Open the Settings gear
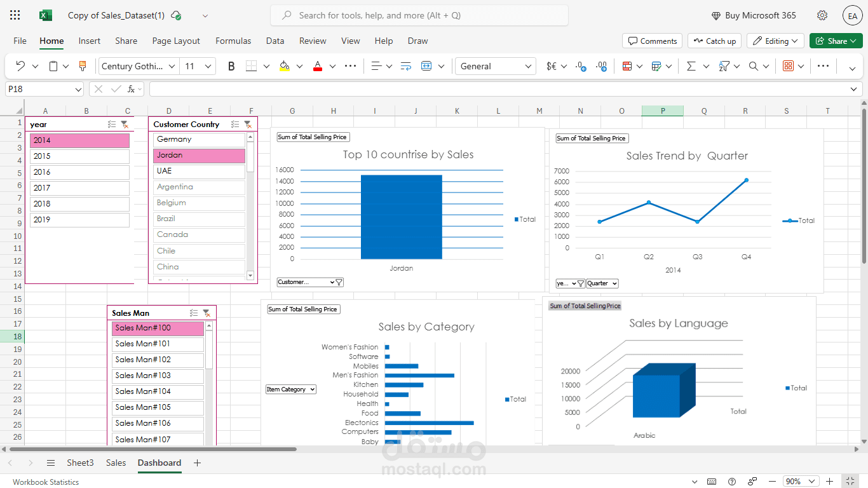868x488 pixels. pyautogui.click(x=822, y=15)
